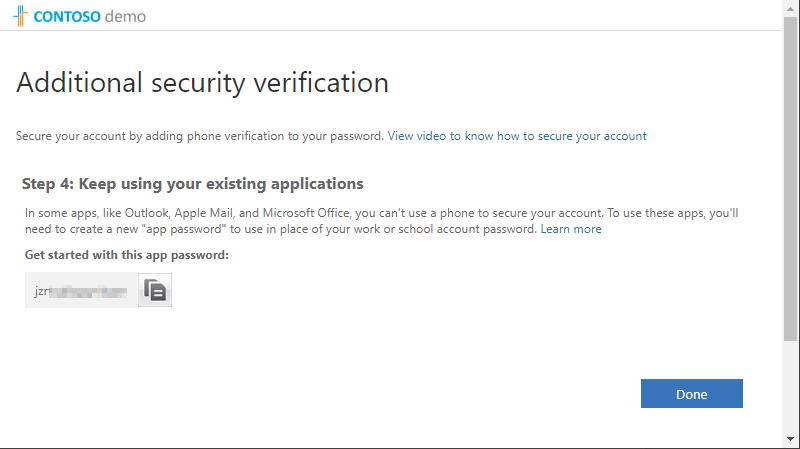
Task: Select the app password text field
Action: point(80,291)
